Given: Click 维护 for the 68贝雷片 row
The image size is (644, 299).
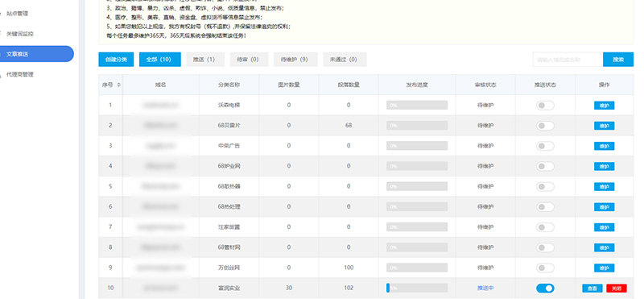Looking at the screenshot, I should [605, 126].
